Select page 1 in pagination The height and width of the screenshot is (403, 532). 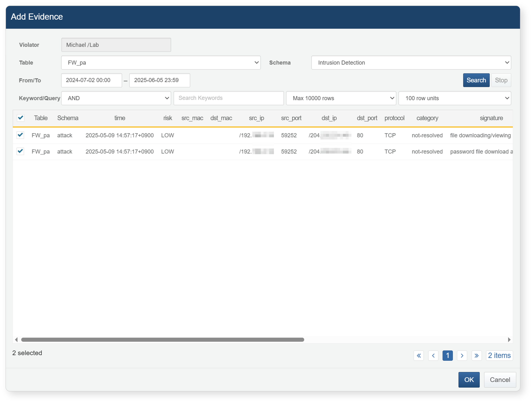448,355
